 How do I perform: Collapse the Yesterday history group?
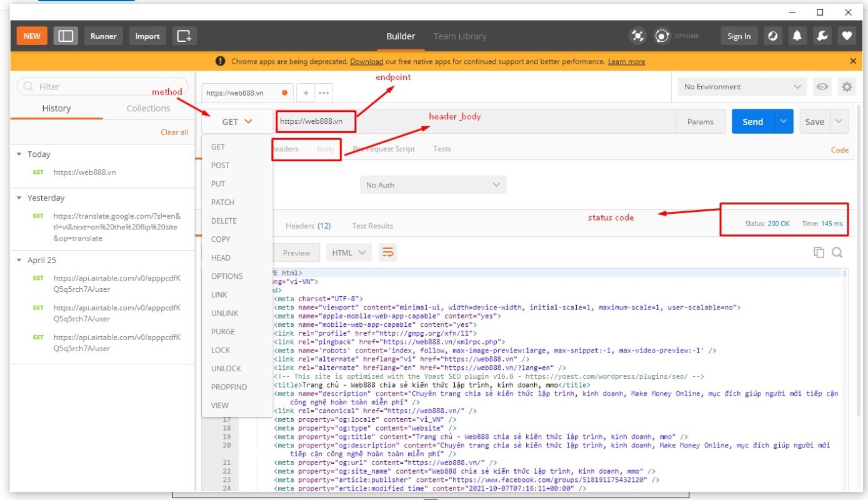point(19,198)
